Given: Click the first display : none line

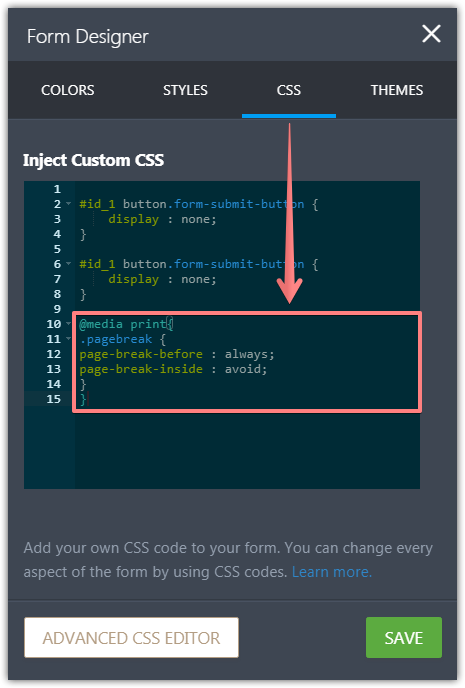Looking at the screenshot, I should point(162,219).
